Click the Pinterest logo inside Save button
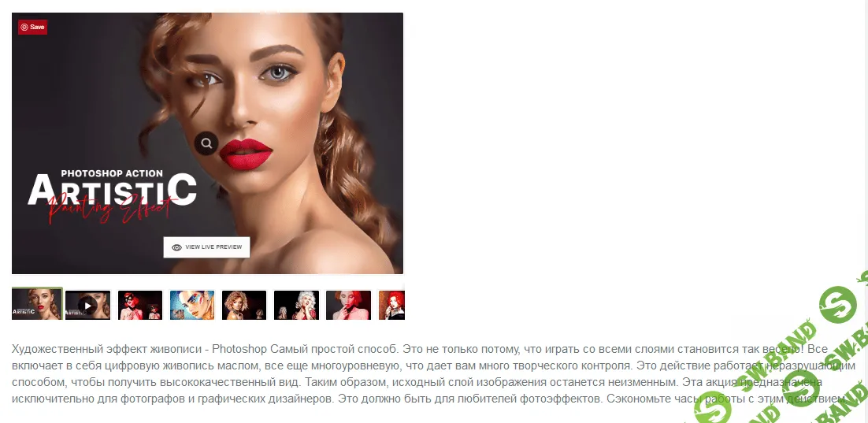Viewport: 868px width, 423px height. tap(24, 27)
